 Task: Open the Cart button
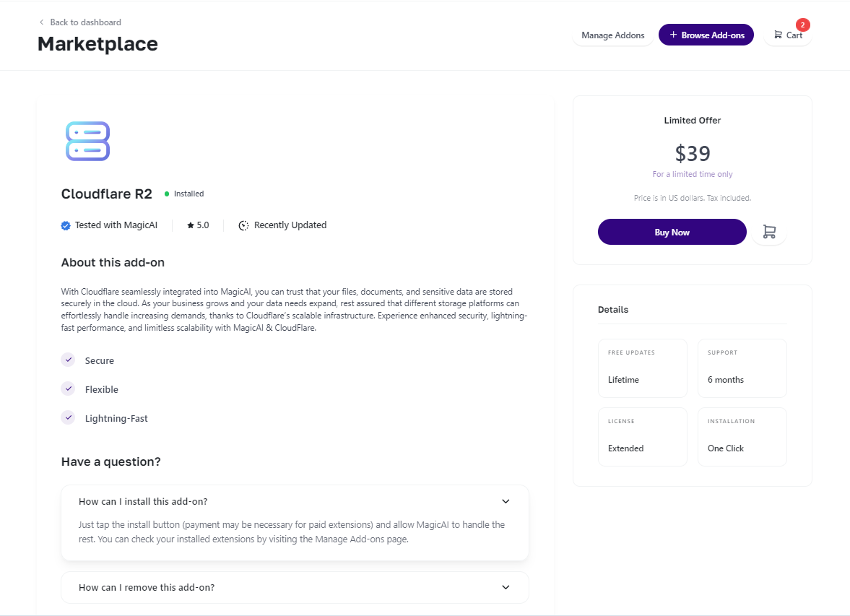click(x=788, y=35)
